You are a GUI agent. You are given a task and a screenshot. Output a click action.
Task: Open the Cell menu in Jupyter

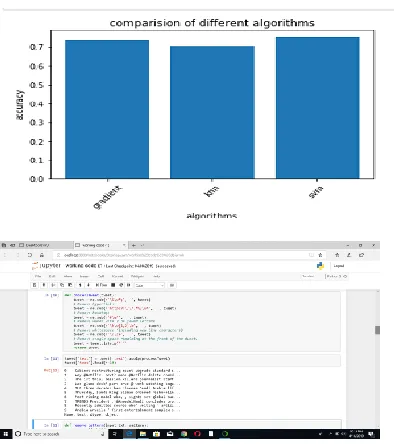pyautogui.click(x=101, y=276)
